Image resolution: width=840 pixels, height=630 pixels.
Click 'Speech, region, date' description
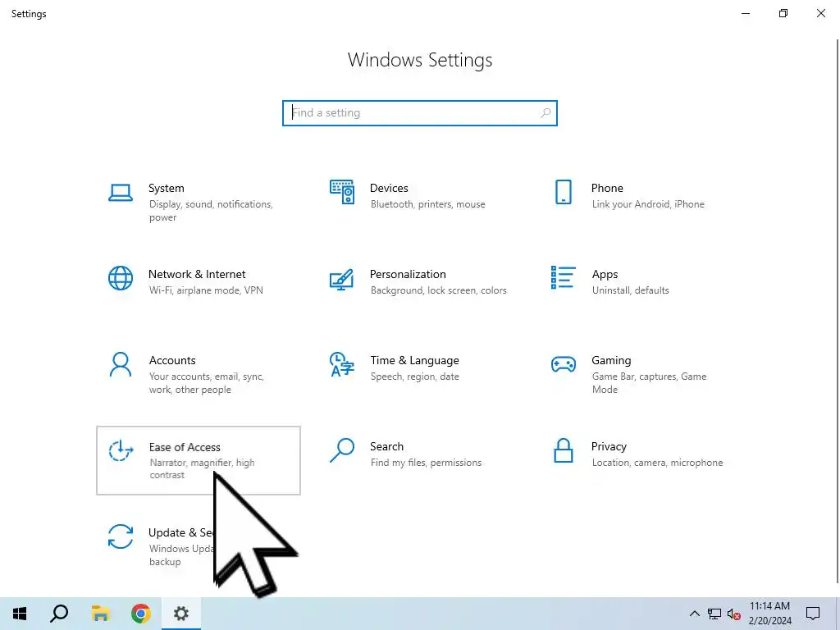point(414,377)
